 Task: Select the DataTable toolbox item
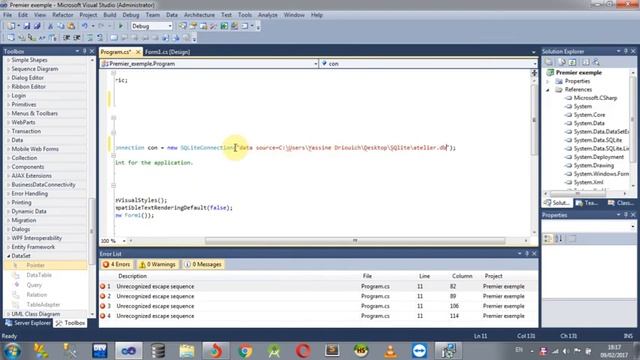click(x=39, y=276)
